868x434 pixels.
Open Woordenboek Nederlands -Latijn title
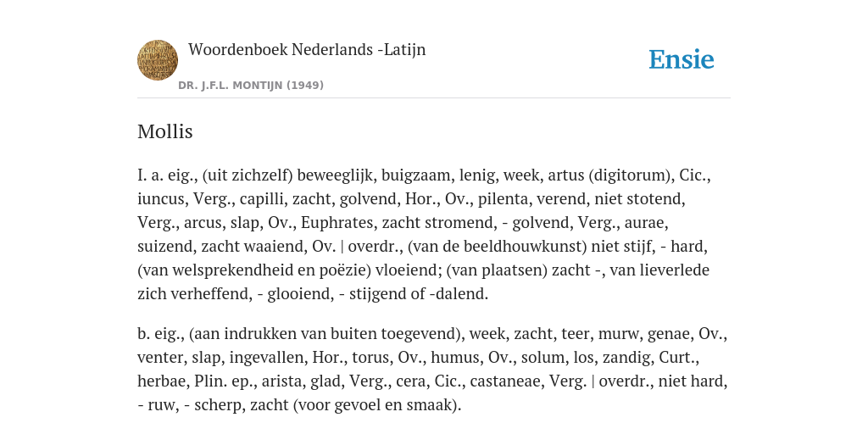(x=307, y=49)
